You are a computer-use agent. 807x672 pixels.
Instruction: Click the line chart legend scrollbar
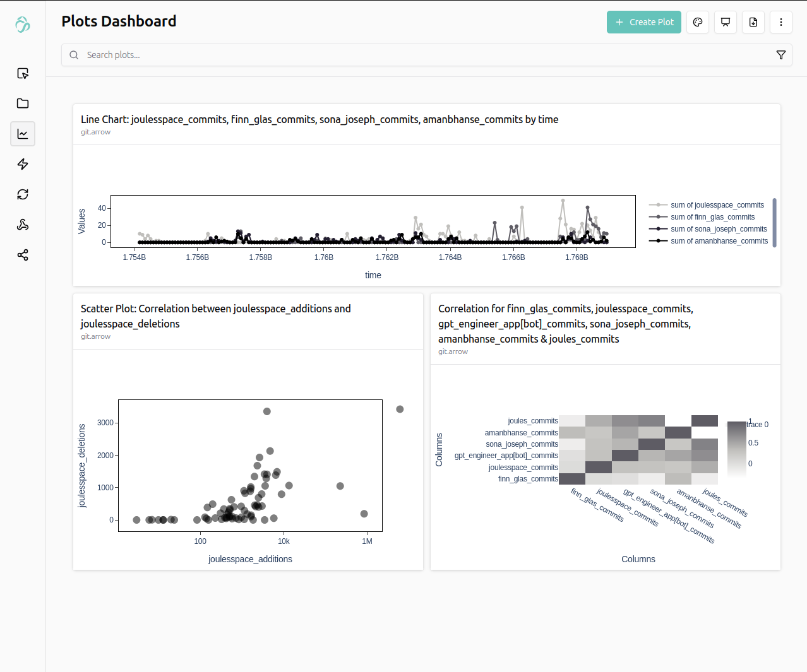[774, 222]
